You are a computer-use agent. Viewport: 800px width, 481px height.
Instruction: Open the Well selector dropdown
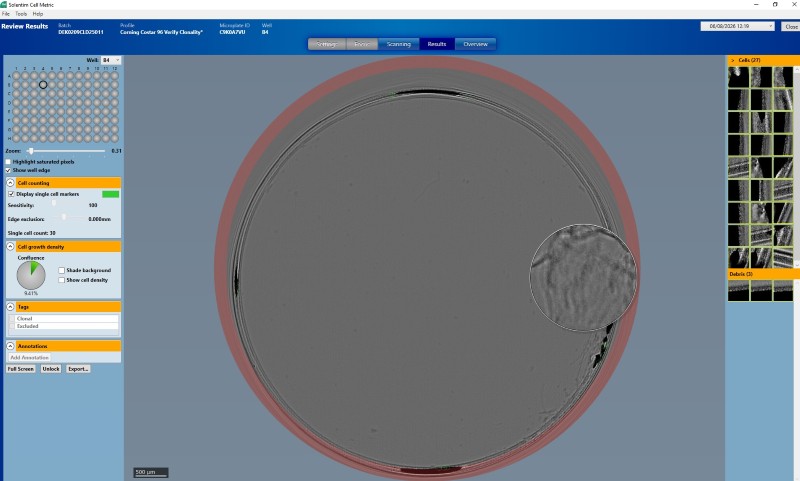(111, 60)
